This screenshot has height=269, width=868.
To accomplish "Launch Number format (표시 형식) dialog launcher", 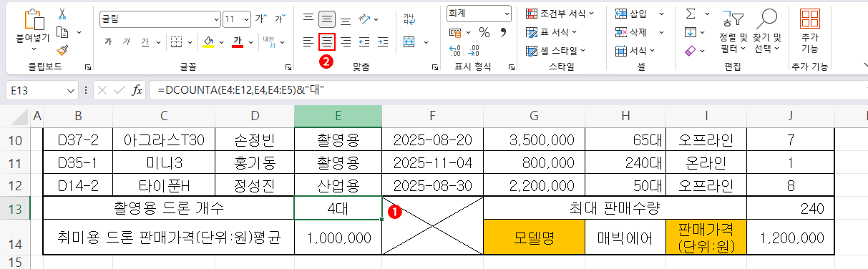I will point(511,67).
